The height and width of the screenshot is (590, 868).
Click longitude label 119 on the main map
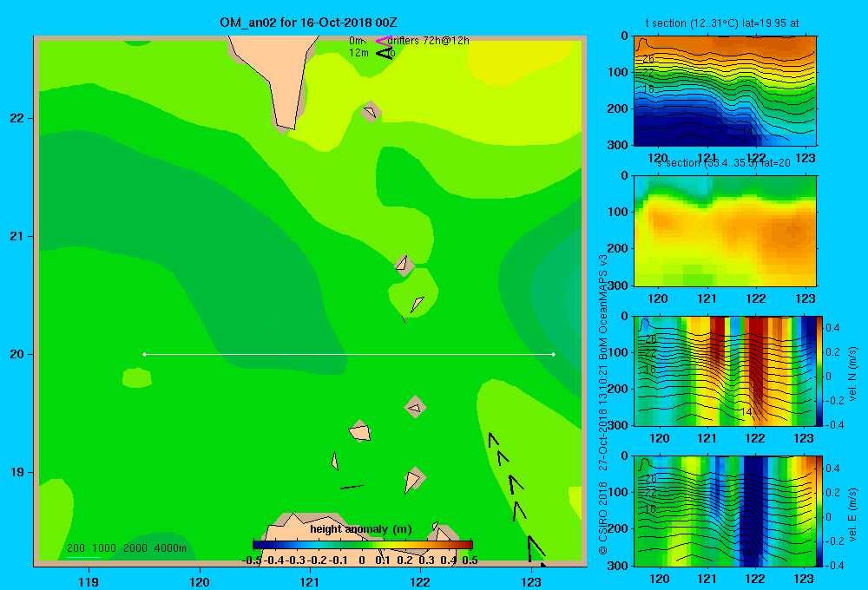pos(89,581)
